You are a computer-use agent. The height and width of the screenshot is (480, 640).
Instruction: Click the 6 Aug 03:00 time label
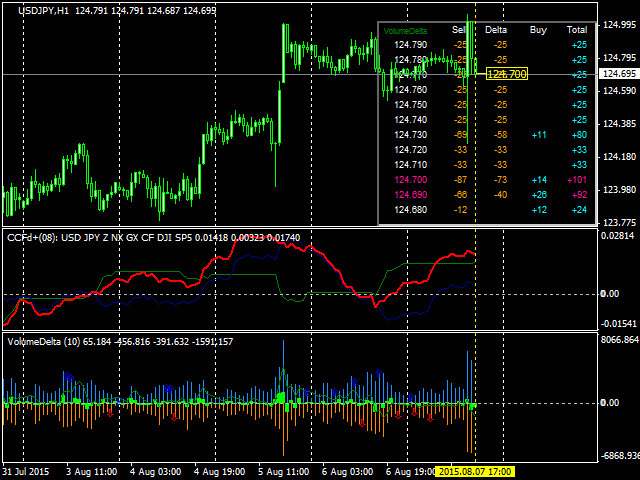pos(347,472)
